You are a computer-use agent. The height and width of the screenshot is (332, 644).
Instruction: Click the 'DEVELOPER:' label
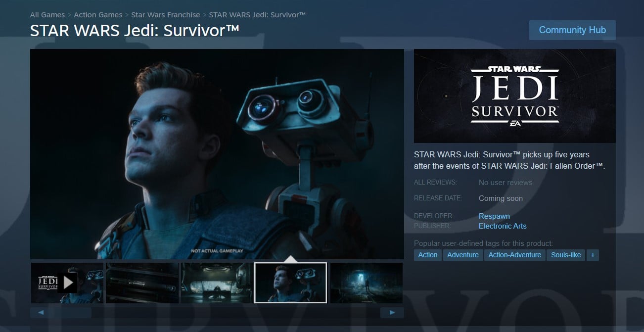coord(434,216)
